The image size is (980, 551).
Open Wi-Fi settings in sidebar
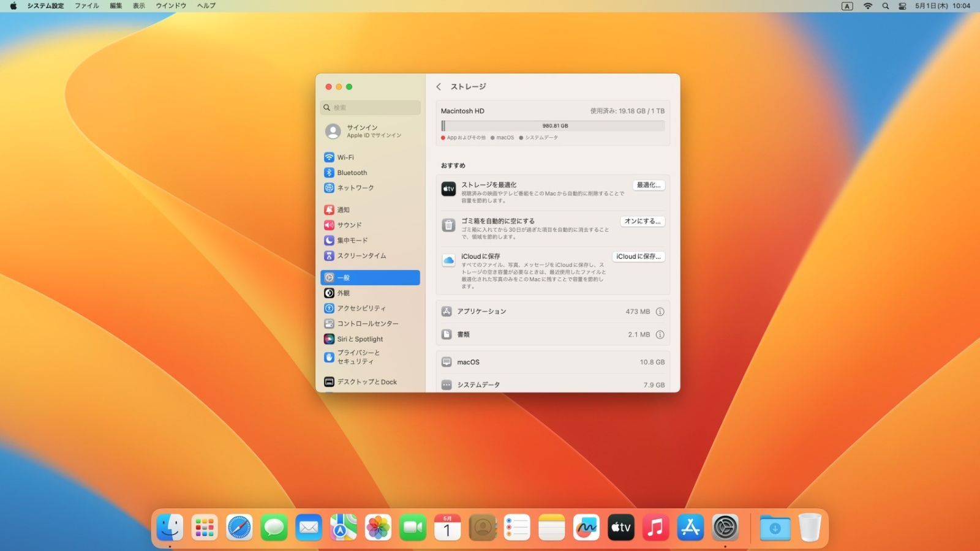click(370, 157)
